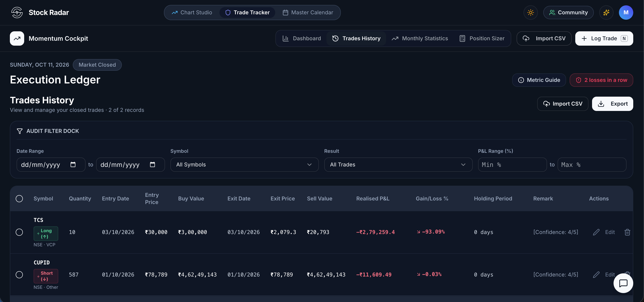Open the Monthly Statistics tab
This screenshot has height=302, width=644.
click(420, 38)
